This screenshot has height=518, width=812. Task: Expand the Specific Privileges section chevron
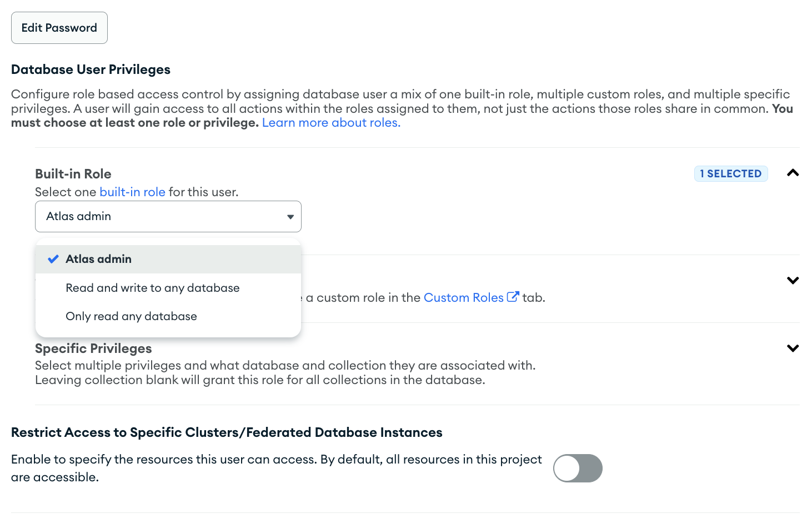click(x=793, y=348)
